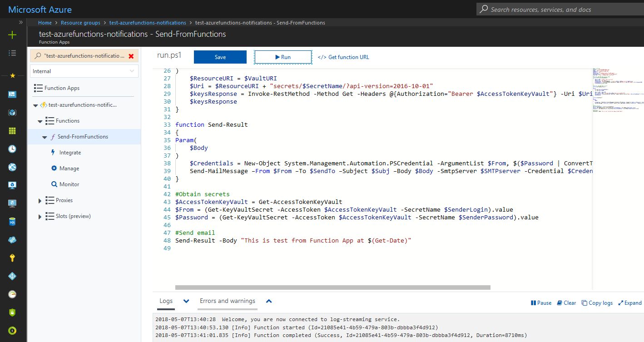Click the Search resources, services, and docs box

560,9
